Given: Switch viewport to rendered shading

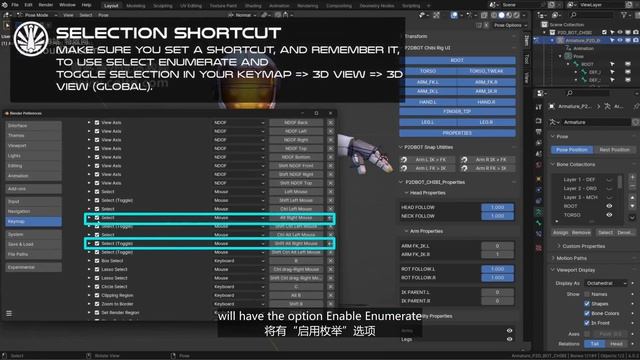Looking at the screenshot, I should [516, 15].
